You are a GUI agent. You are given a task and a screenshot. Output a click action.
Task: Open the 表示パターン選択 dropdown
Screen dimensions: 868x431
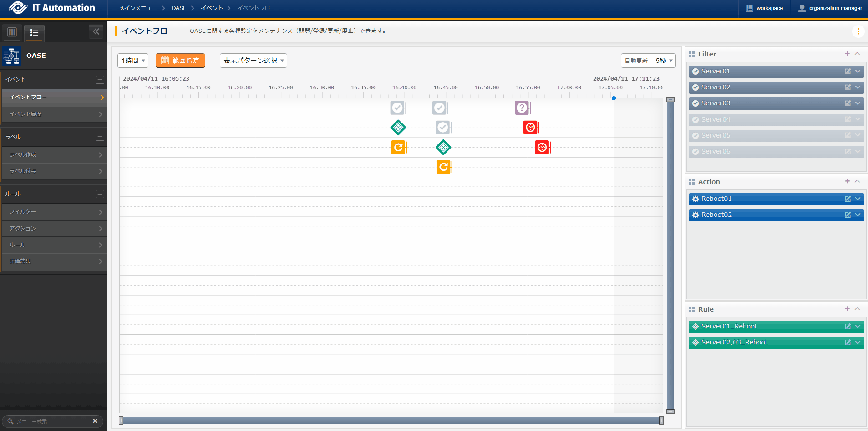pos(253,61)
